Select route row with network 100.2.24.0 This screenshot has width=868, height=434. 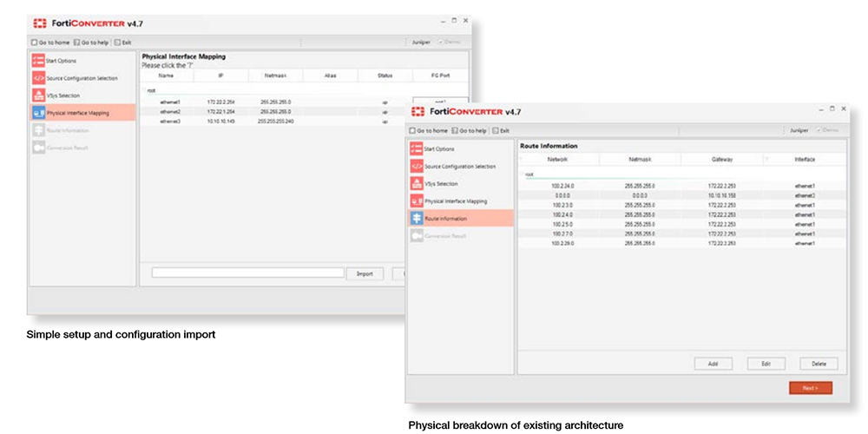pyautogui.click(x=682, y=186)
